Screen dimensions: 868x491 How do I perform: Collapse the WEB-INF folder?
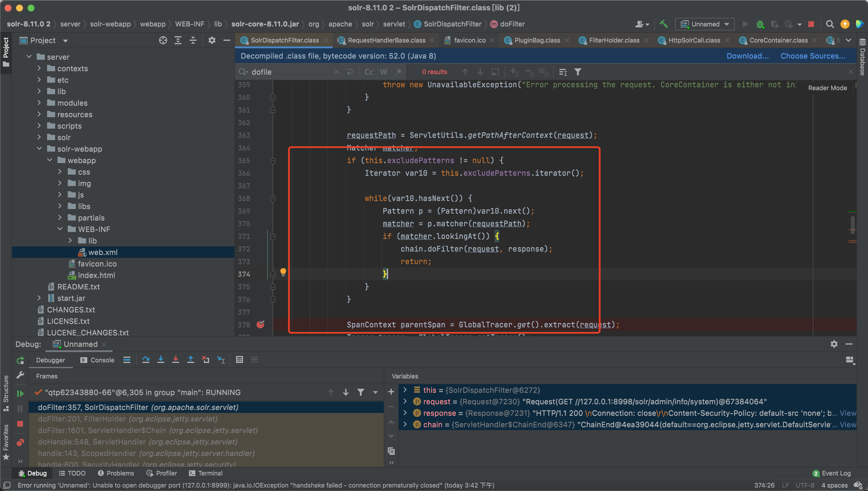(x=60, y=229)
